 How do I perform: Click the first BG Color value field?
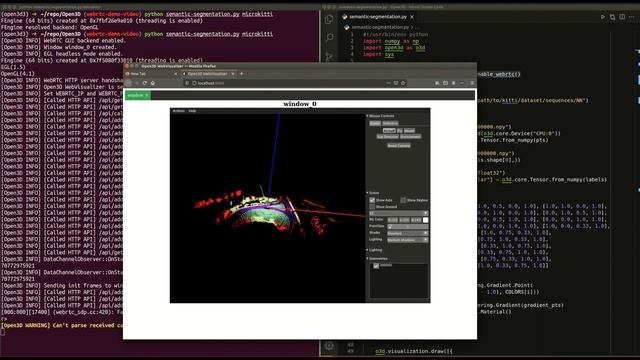[393, 220]
